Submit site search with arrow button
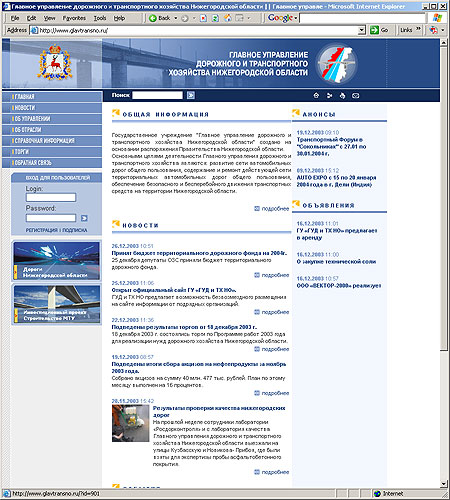The image size is (450, 500). pos(191,95)
